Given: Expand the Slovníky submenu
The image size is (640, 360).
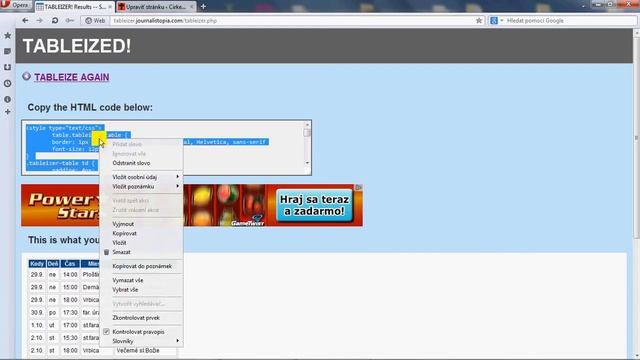Looking at the screenshot, I should pos(141,341).
